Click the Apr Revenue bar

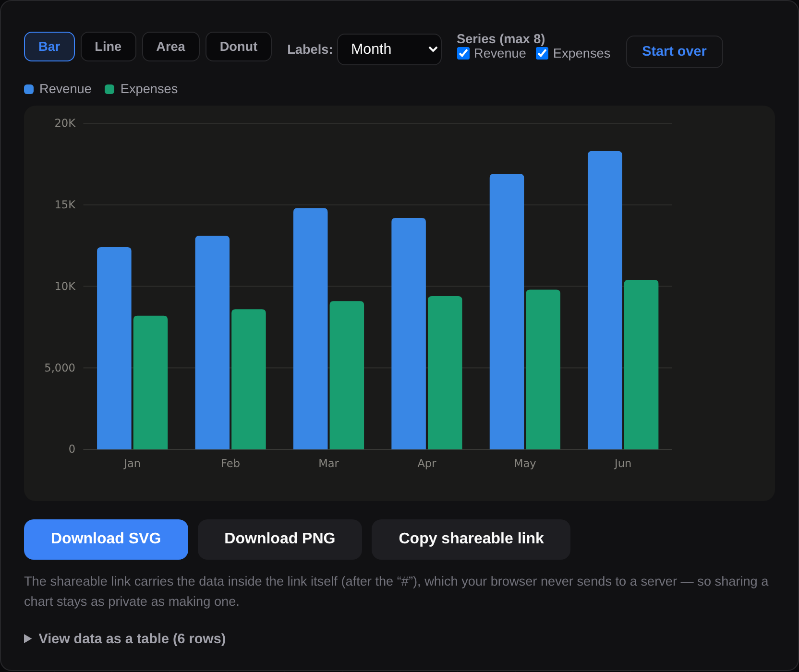click(x=409, y=334)
